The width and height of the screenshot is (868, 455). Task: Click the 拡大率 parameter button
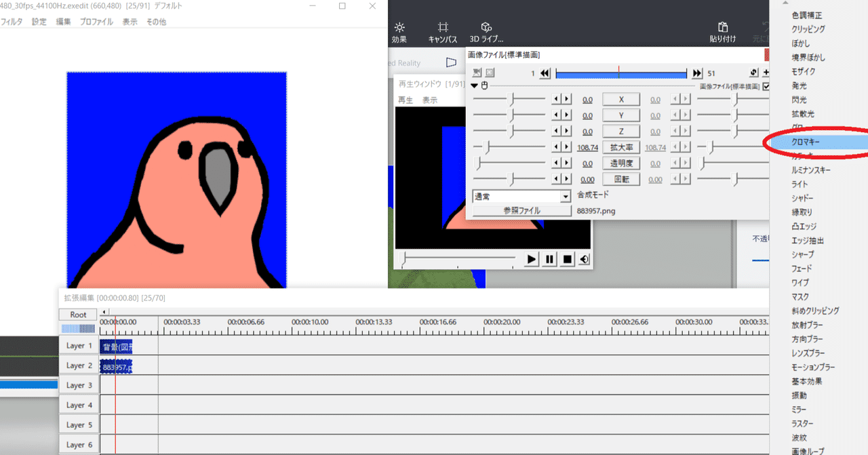pos(621,147)
